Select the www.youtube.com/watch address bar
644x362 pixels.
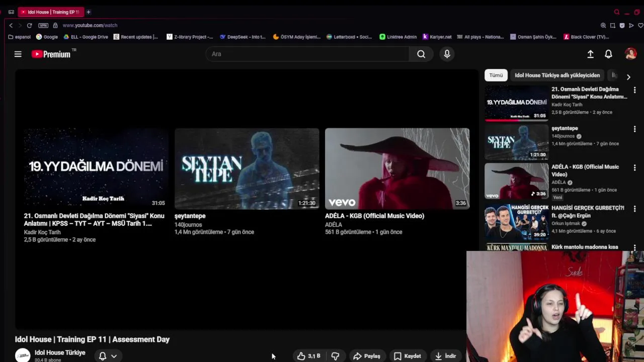90,25
